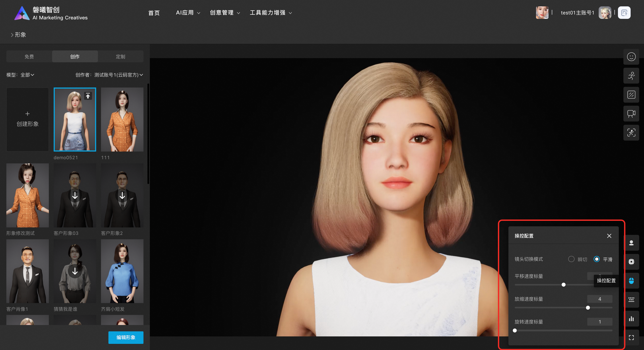Click the test01主账号1 account name
The image size is (644, 350).
[577, 13]
